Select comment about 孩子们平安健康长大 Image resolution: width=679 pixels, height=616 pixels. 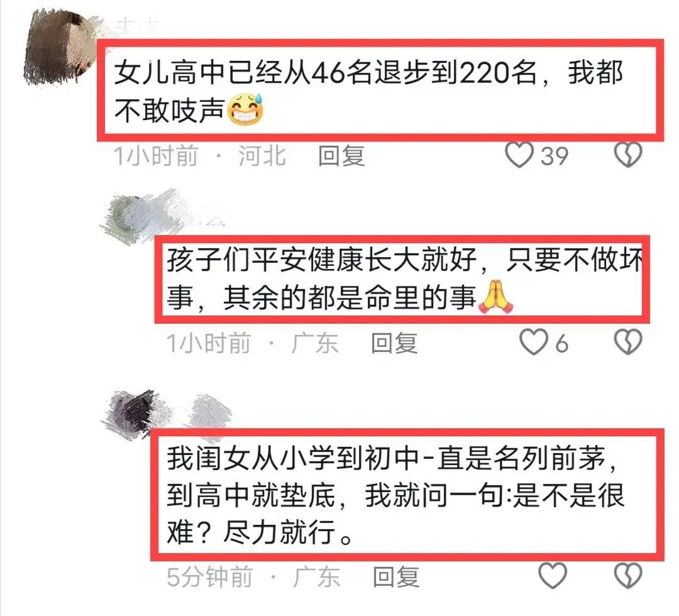tap(402, 279)
